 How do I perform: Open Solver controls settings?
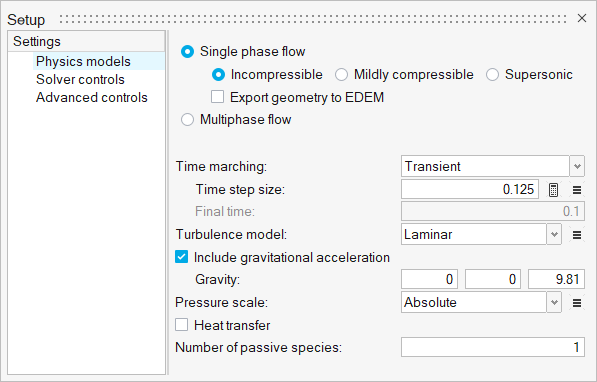point(80,80)
